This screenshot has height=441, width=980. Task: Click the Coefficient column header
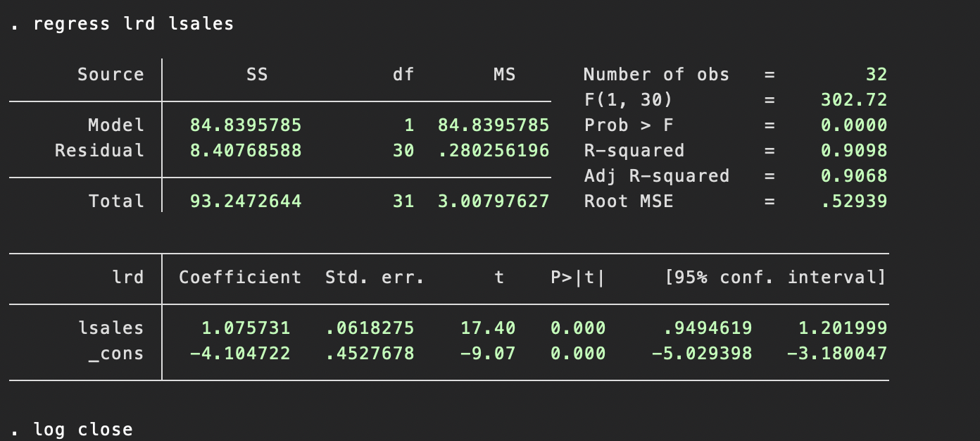(x=240, y=277)
